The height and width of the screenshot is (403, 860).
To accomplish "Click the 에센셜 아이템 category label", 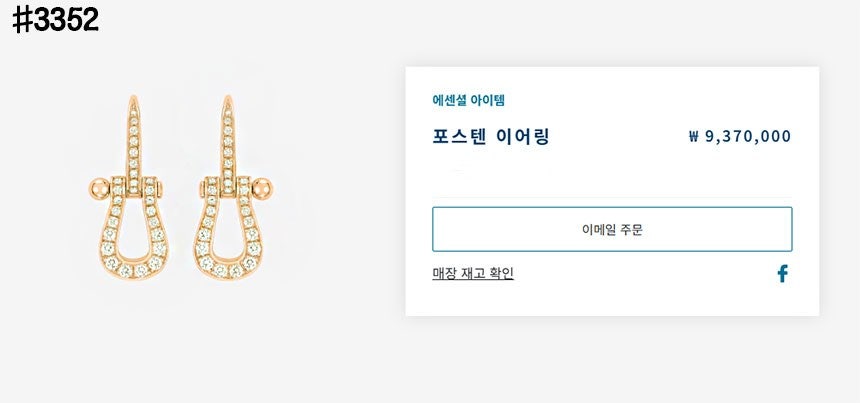I will [x=468, y=100].
